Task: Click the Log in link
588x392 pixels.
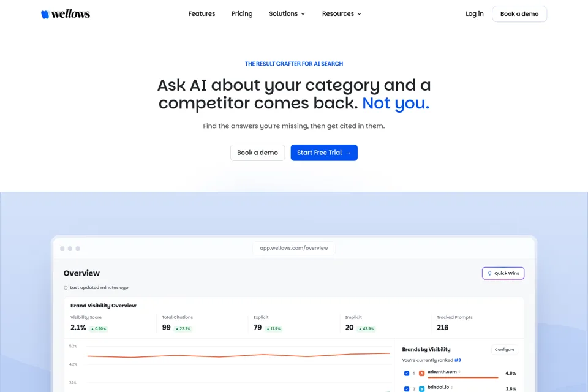Action: [x=474, y=13]
